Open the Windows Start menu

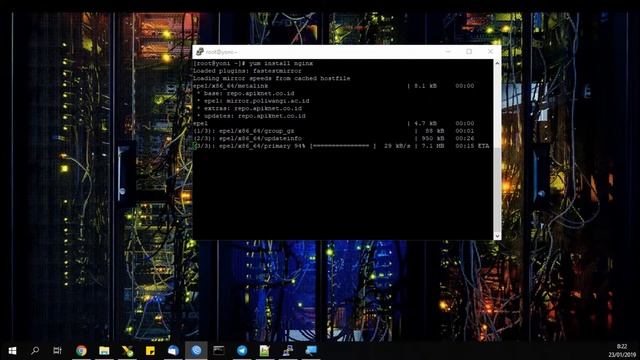pos(12,351)
